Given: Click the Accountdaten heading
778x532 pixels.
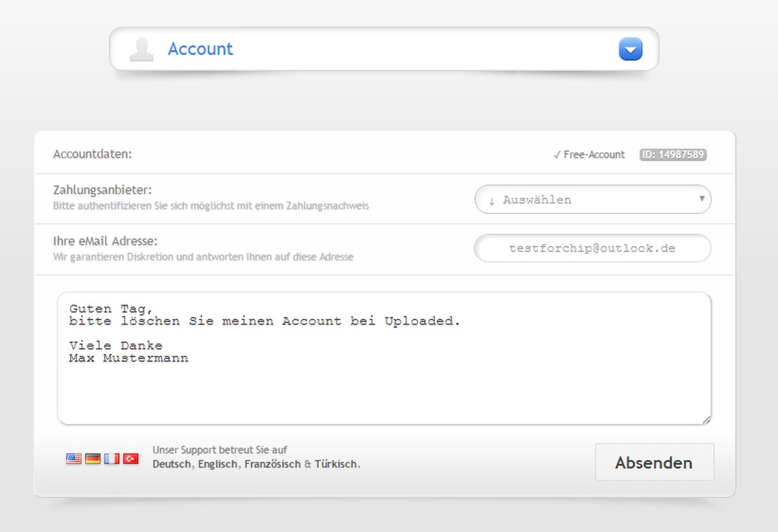Looking at the screenshot, I should [x=92, y=154].
